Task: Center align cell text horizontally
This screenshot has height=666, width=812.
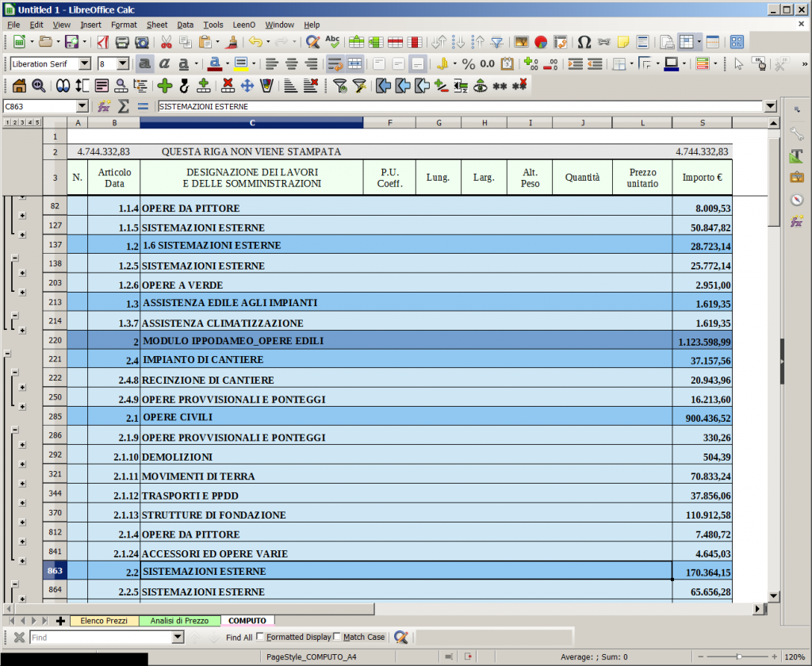Action: click(x=292, y=63)
